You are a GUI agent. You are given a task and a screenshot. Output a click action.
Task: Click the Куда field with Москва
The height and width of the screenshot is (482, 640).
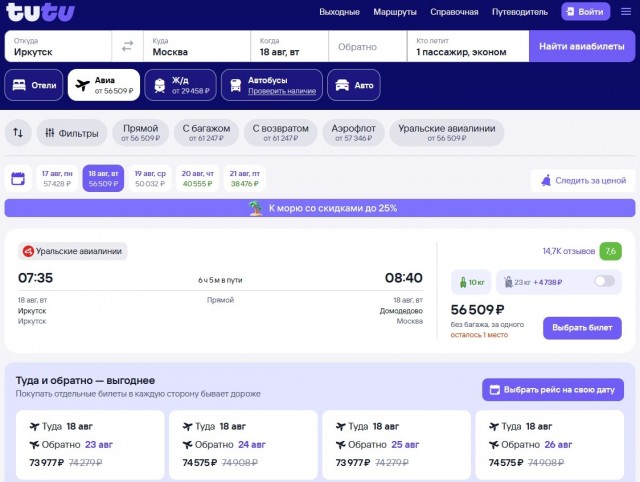coord(197,47)
